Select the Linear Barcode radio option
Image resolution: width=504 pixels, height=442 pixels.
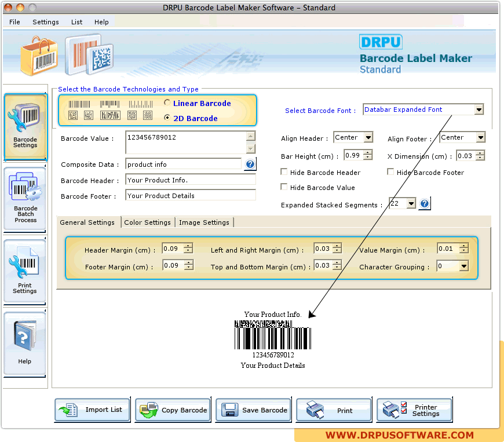coord(167,103)
